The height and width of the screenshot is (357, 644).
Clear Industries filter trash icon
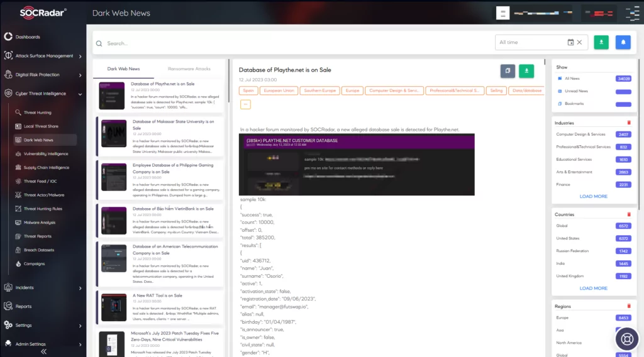[629, 123]
